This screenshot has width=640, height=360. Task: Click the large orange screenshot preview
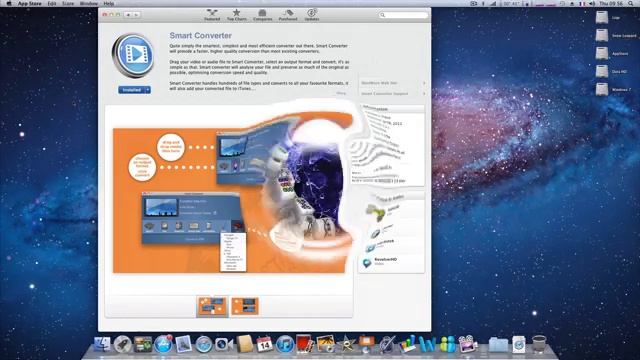click(229, 200)
